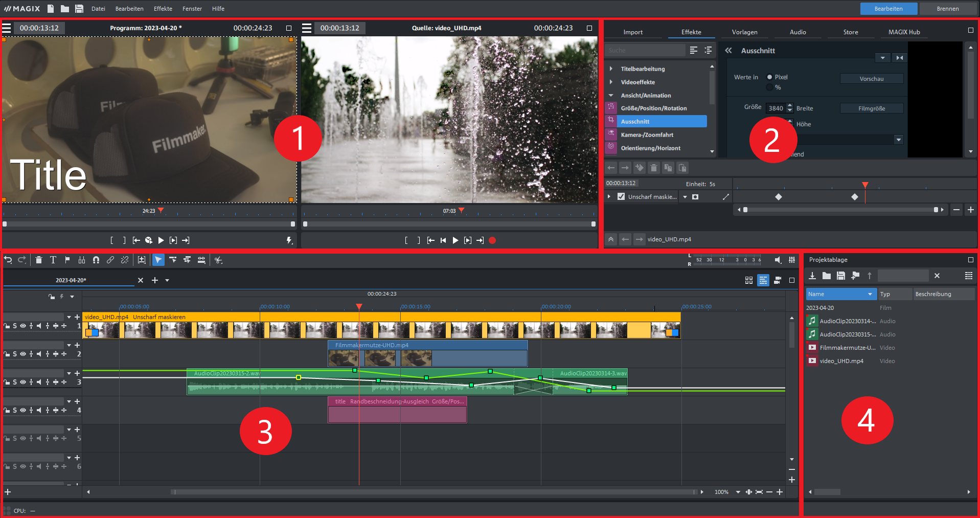The image size is (980, 518).
Task: Select the % radio button for values
Action: (769, 87)
